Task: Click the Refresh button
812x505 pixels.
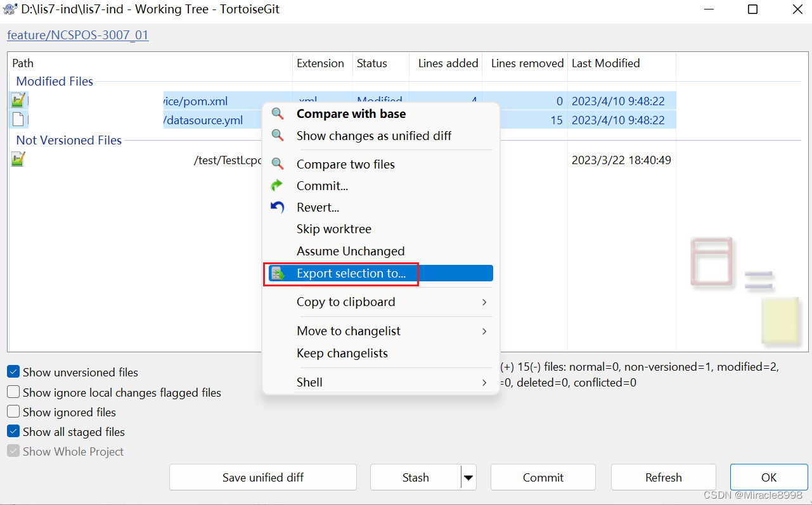Action: click(664, 477)
